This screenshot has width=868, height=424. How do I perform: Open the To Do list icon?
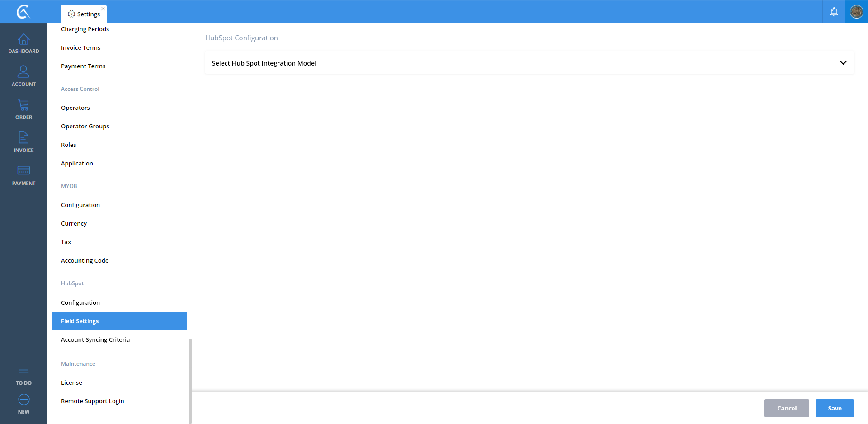click(x=24, y=371)
